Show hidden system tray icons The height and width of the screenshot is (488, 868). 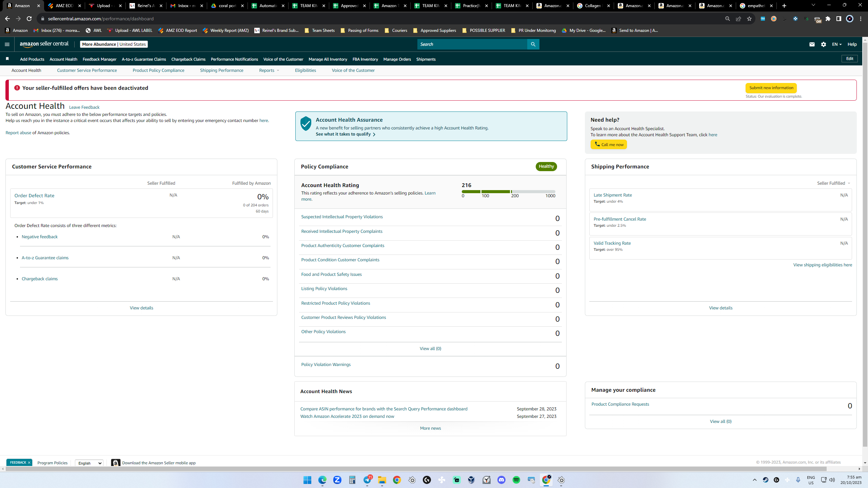(755, 480)
